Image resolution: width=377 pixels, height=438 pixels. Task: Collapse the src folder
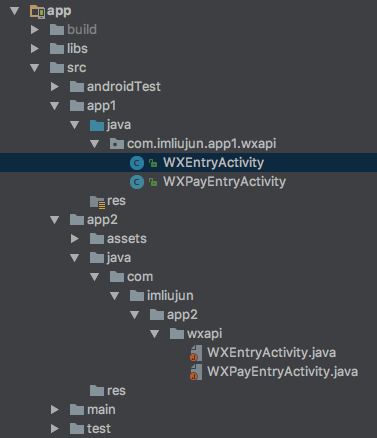pos(34,68)
